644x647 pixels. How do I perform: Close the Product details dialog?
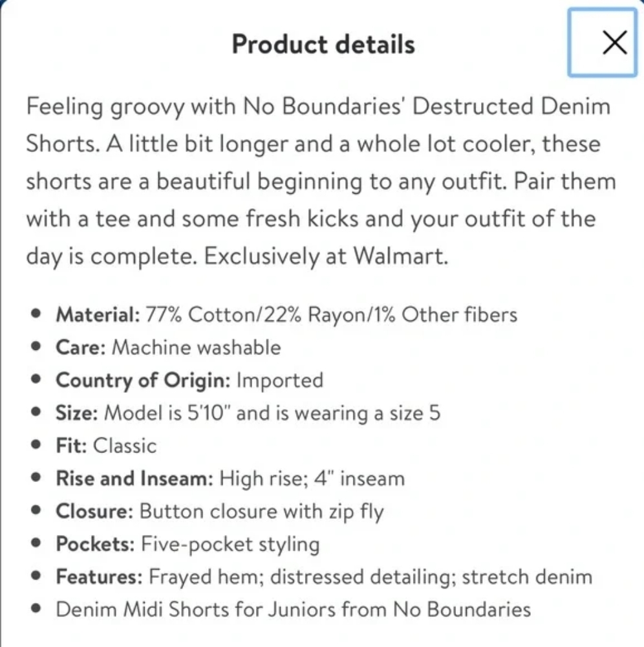click(x=603, y=43)
